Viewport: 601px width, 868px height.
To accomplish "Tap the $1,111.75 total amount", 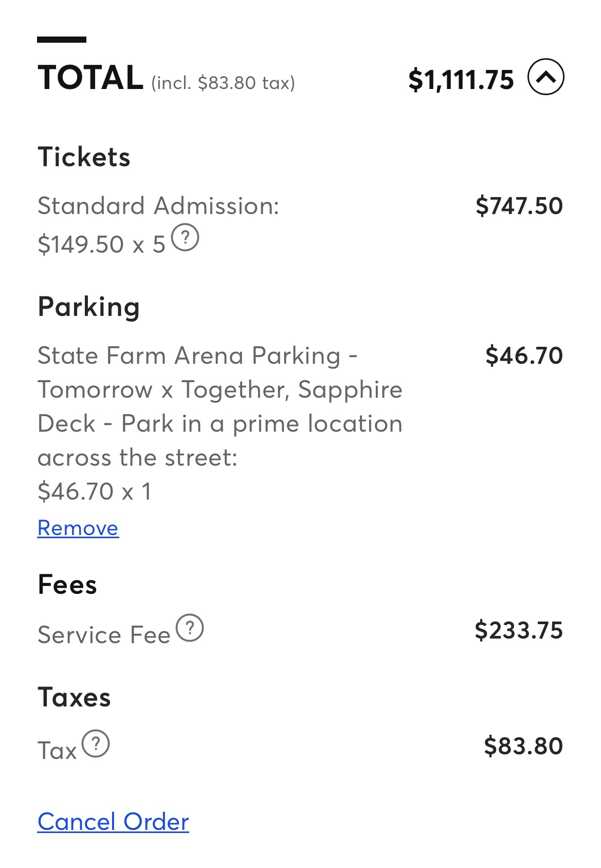I will pos(461,80).
